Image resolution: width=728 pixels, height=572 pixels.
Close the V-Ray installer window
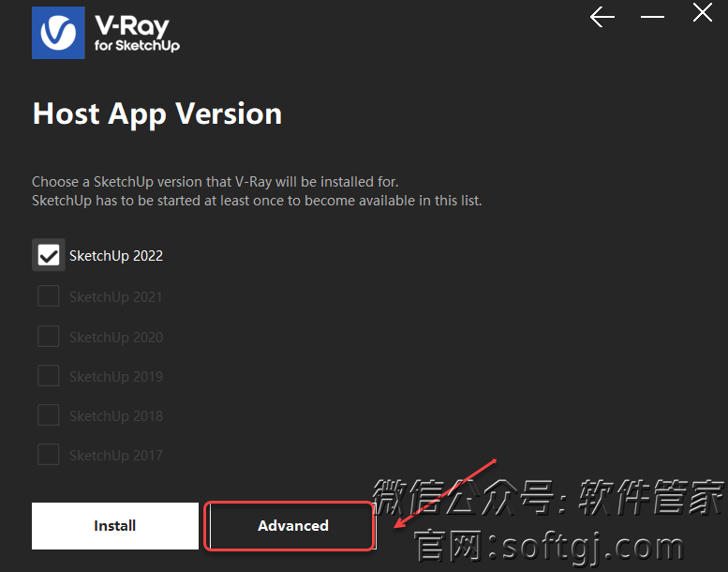click(703, 12)
